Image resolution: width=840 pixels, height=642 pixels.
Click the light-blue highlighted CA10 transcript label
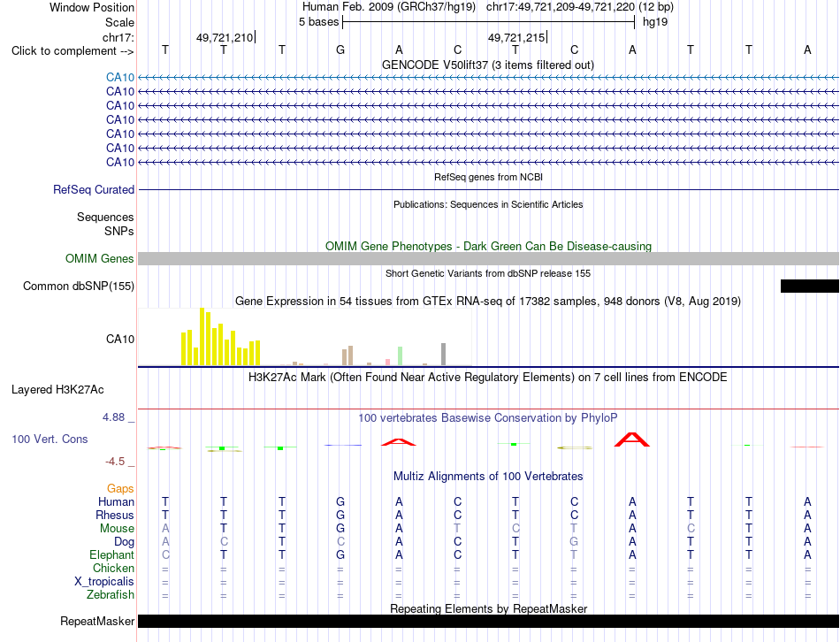120,78
